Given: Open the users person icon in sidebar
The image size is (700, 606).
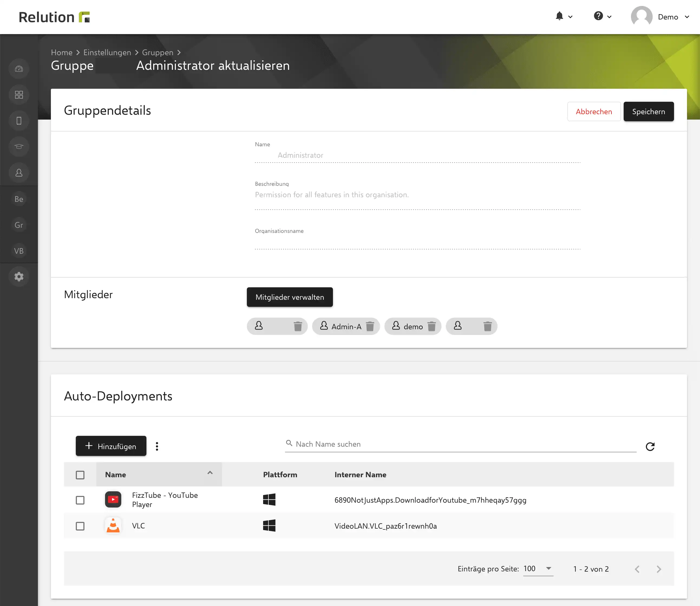Looking at the screenshot, I should pyautogui.click(x=19, y=173).
